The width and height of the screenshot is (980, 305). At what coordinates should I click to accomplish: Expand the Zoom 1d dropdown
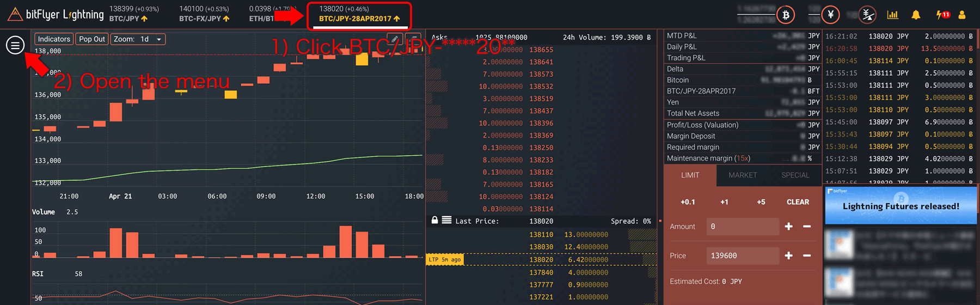click(138, 39)
